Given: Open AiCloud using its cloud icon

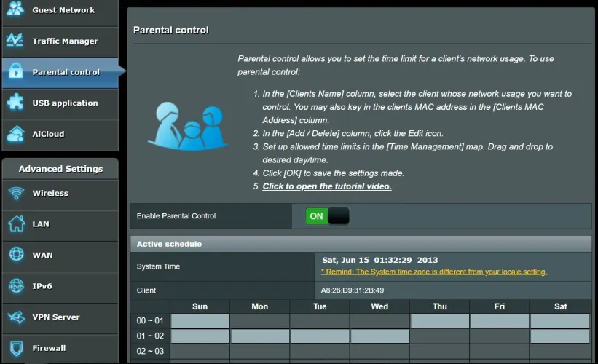Looking at the screenshot, I should click(x=16, y=134).
